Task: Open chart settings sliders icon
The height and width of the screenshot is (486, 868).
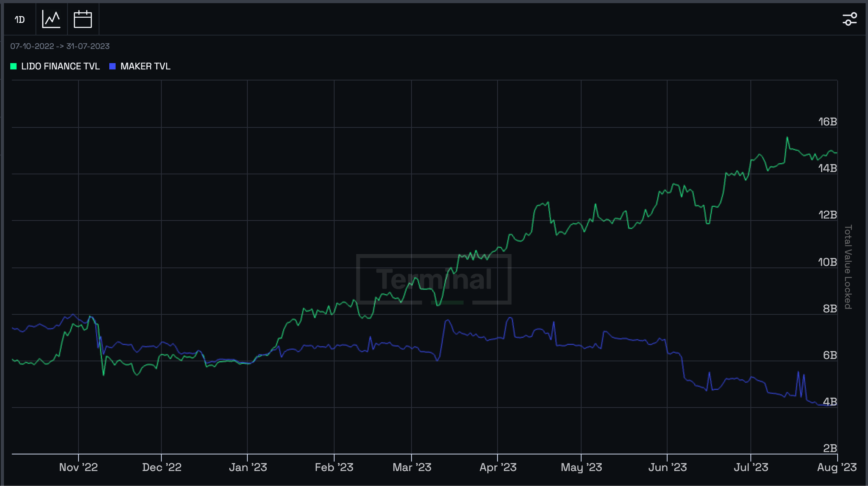Action: pos(849,19)
